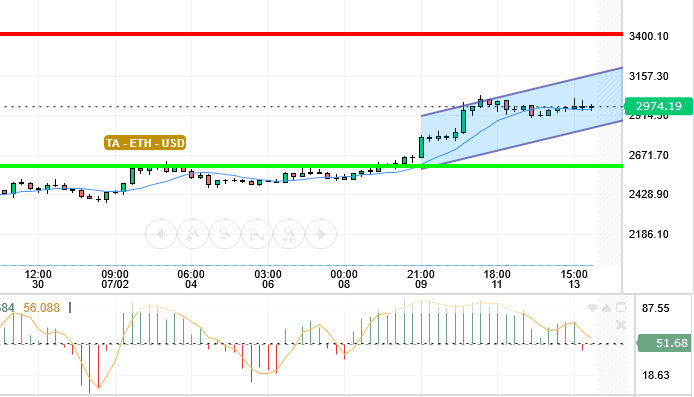
Task: Click the 18.63 indicator axis label
Action: coord(655,375)
